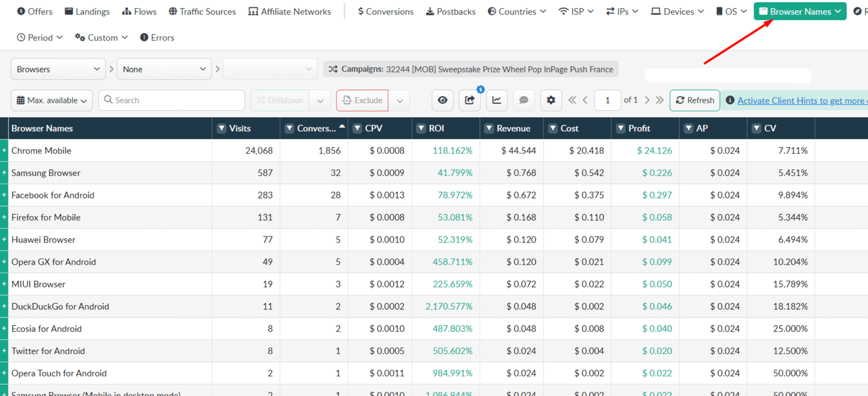Open the Exclude options dropdown arrow

400,101
